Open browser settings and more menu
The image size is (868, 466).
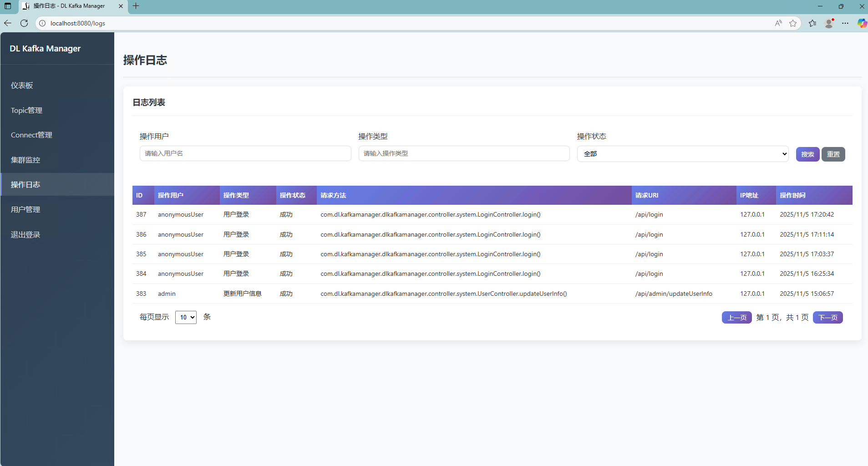point(845,23)
